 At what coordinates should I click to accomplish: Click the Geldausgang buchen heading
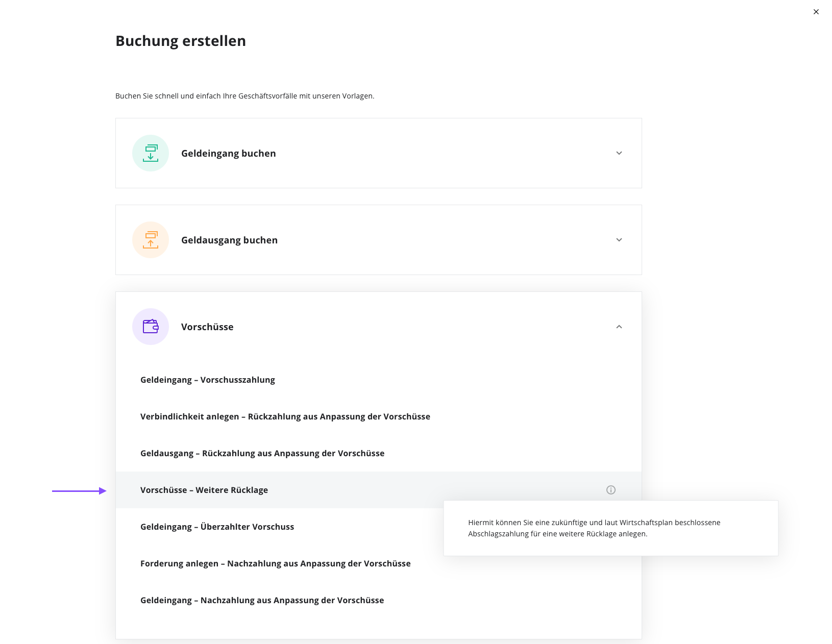[230, 240]
